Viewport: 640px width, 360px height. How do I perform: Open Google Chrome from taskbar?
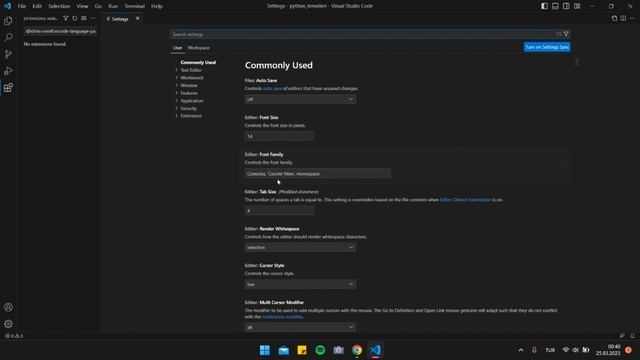tap(357, 350)
